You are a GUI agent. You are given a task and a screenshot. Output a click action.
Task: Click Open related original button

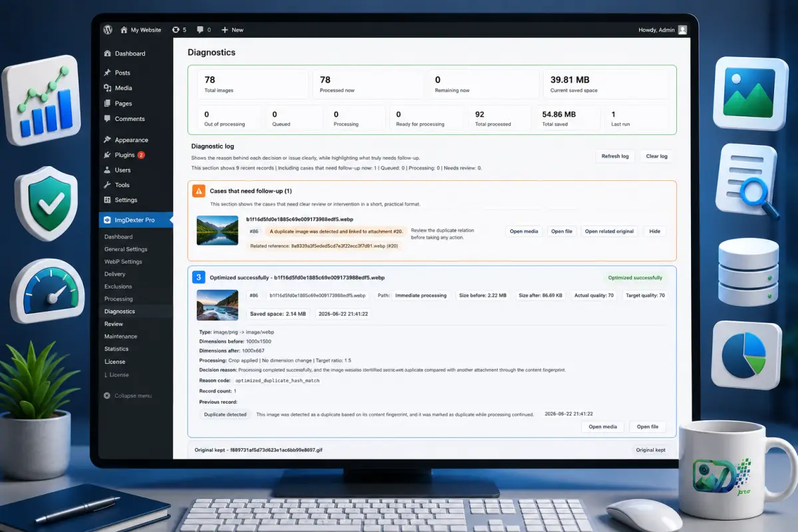[610, 231]
